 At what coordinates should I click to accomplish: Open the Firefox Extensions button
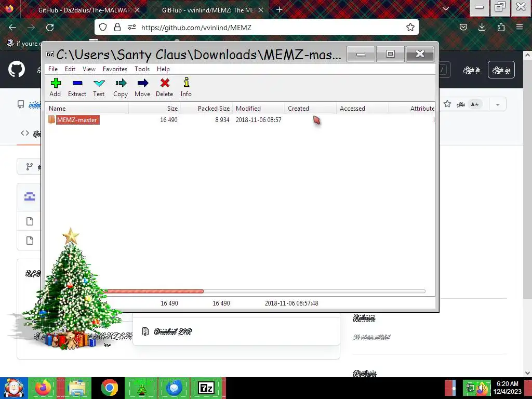(x=501, y=27)
